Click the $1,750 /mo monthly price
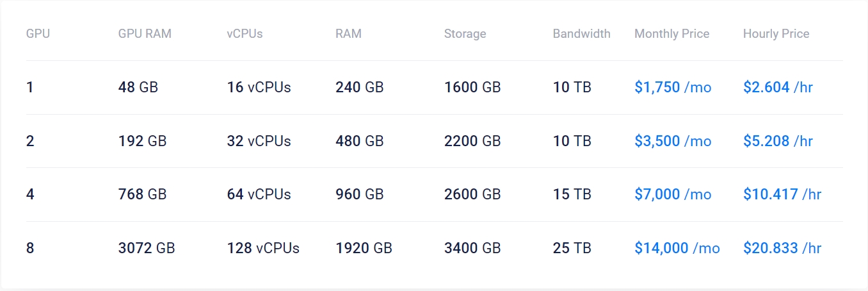This screenshot has width=868, height=291. (x=672, y=87)
